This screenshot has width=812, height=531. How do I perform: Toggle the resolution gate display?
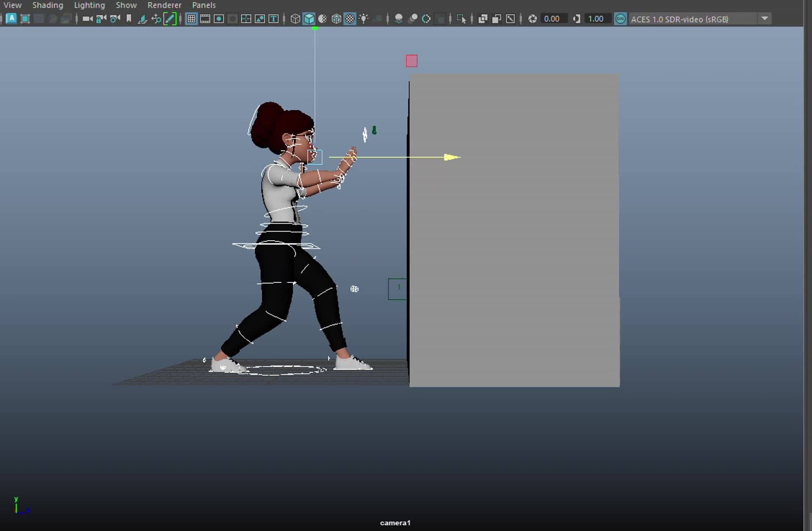click(x=219, y=19)
